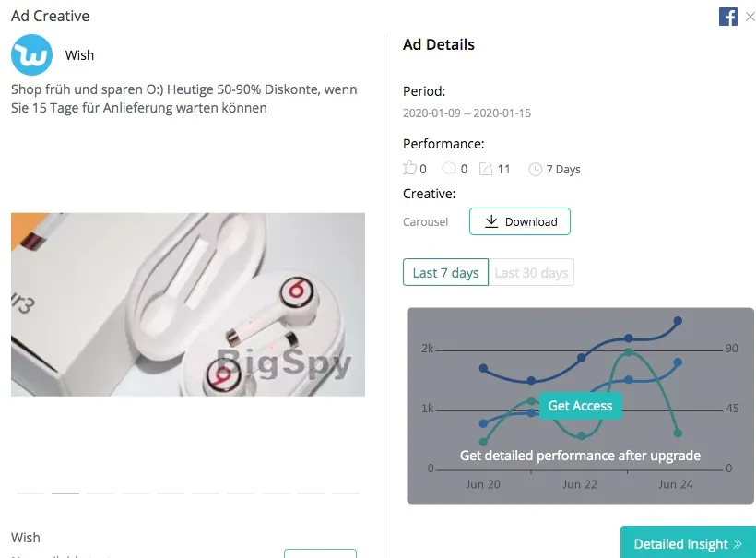Screen dimensions: 756x558
Task: Download the carousel creative
Action: (x=520, y=221)
